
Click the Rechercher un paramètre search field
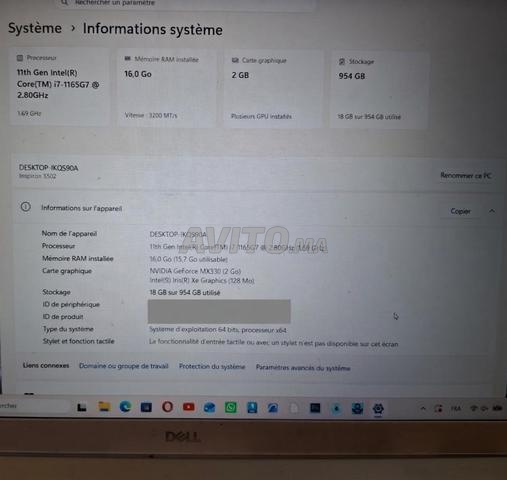pos(187,4)
